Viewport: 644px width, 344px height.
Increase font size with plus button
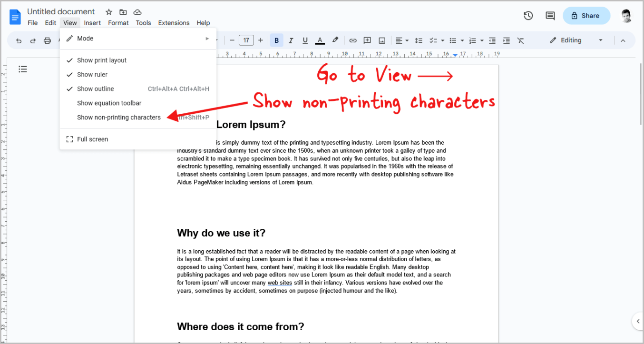click(261, 40)
